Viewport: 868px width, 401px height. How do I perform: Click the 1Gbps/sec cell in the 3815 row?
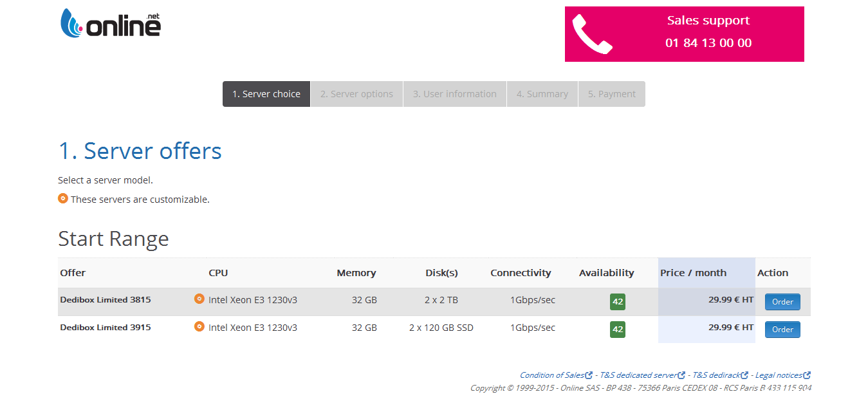pos(533,300)
